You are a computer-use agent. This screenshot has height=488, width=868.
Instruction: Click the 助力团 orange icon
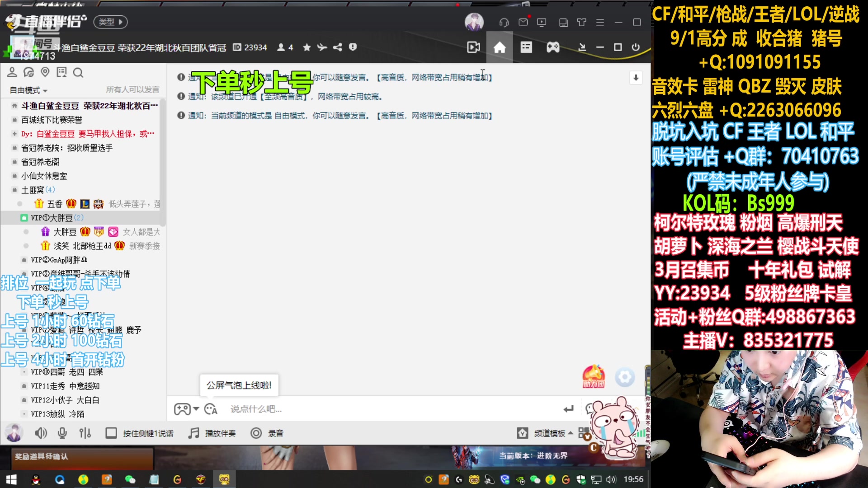594,377
